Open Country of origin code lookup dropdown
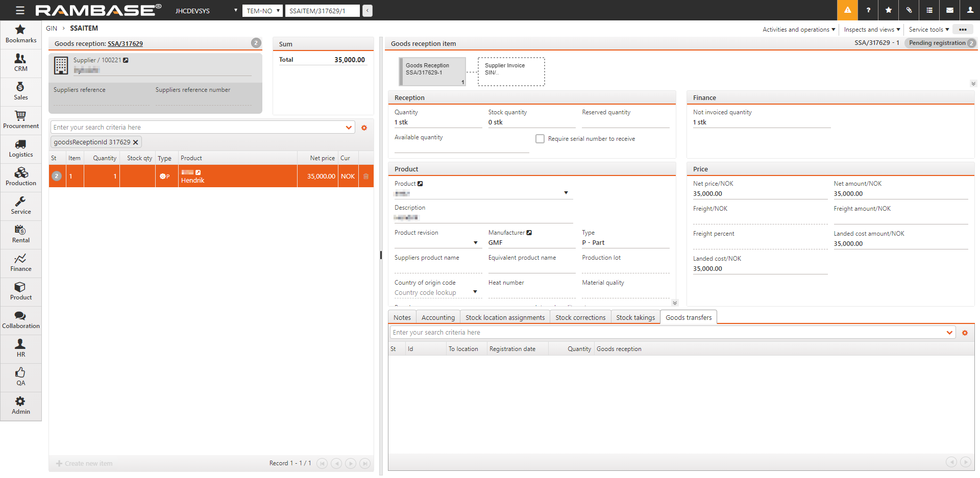This screenshot has width=980, height=478. tap(475, 292)
